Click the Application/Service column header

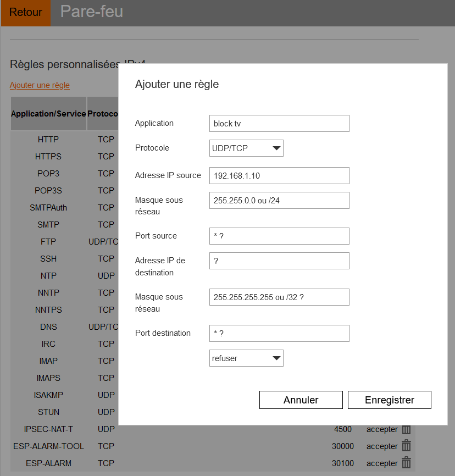click(x=48, y=114)
